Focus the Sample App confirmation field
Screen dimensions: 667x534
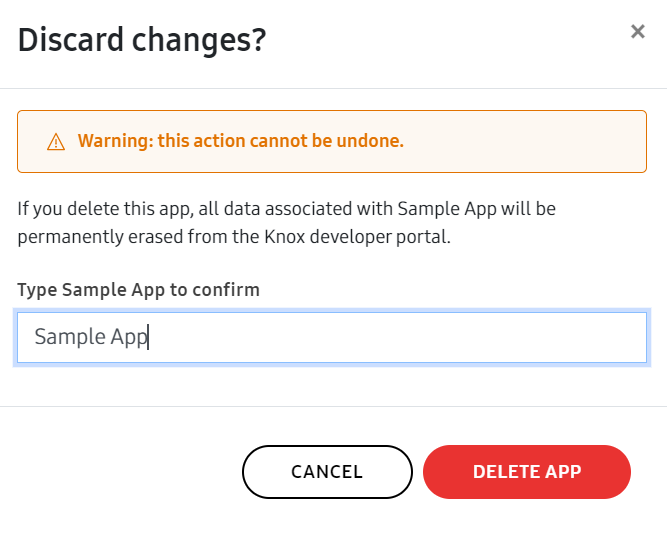331,337
